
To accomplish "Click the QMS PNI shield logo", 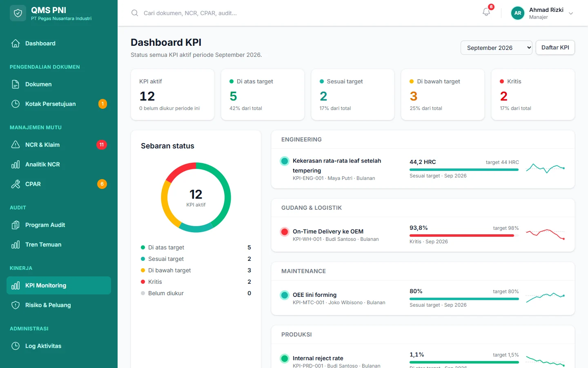I will pos(18,13).
